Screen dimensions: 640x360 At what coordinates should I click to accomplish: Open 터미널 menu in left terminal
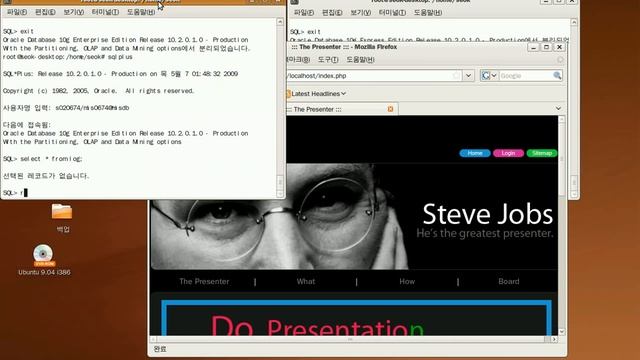(105, 12)
